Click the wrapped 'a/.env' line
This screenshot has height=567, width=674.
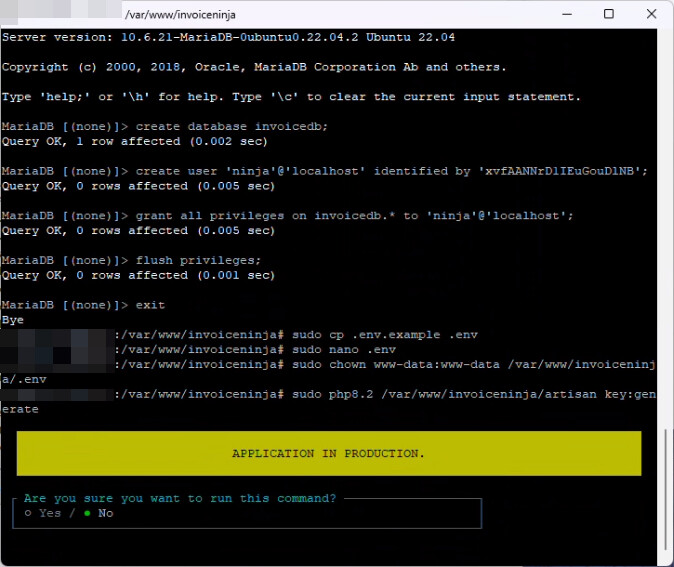click(x=24, y=380)
